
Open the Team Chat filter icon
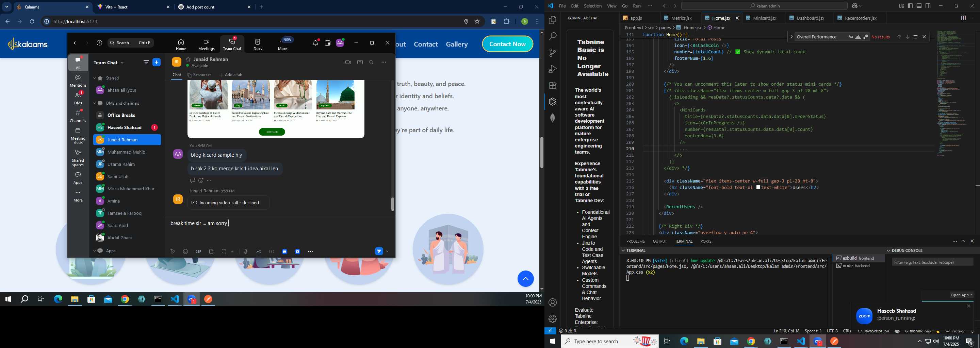click(146, 62)
